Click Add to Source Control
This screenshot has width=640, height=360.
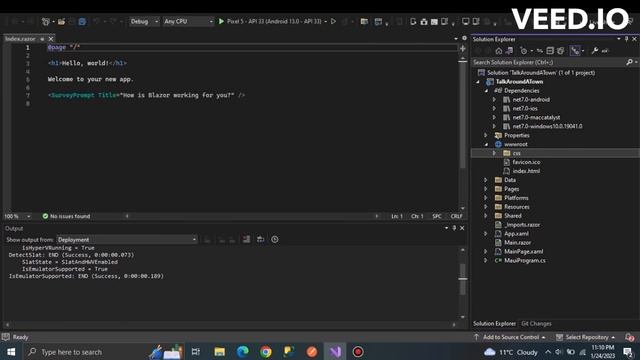[509, 337]
